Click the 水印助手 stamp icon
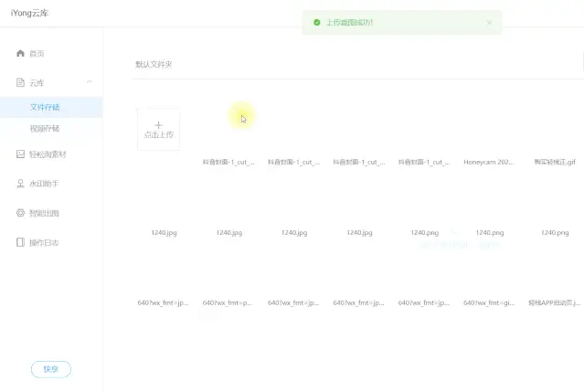 [x=20, y=184]
